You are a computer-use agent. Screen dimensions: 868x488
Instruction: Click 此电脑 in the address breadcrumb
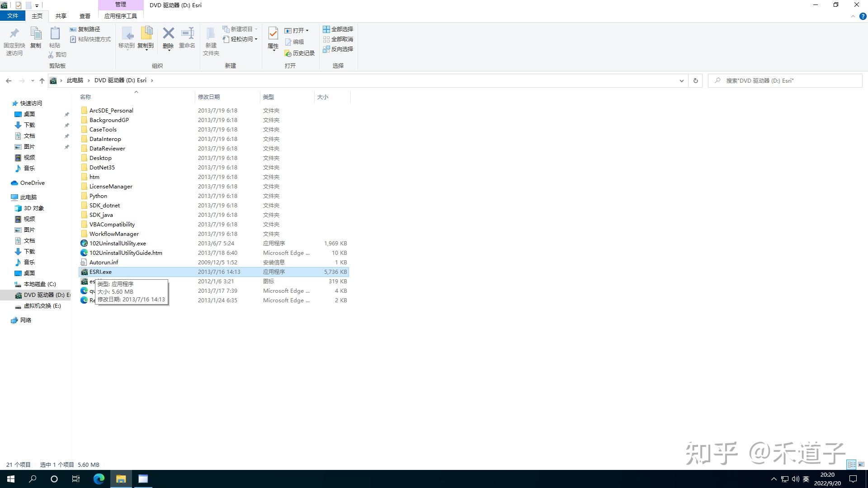(75, 80)
